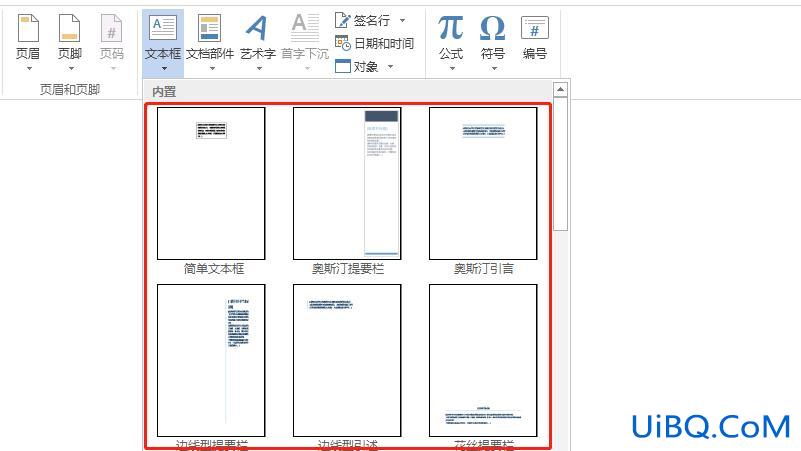Click the gallery scroll up arrow
The width and height of the screenshot is (801, 451).
tap(560, 89)
